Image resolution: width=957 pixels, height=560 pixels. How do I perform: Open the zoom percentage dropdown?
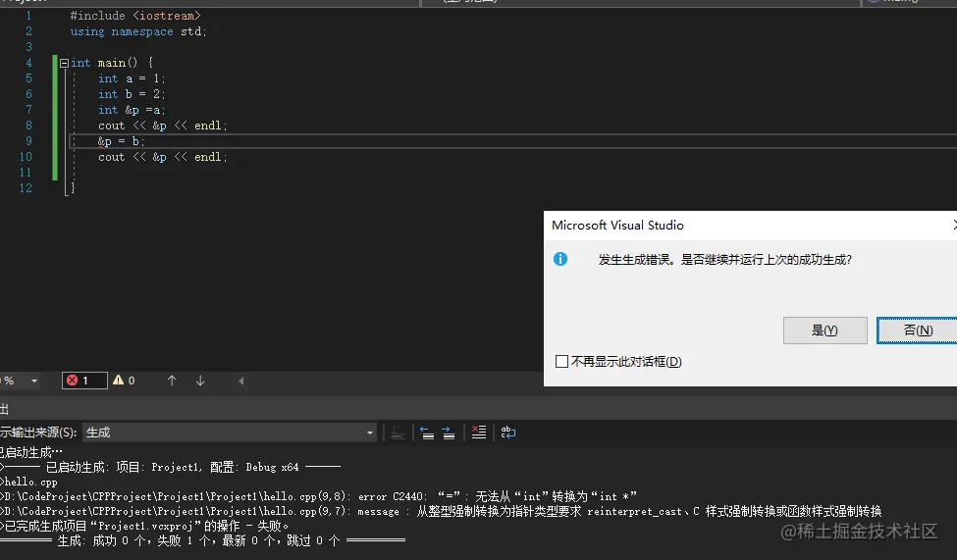33,381
